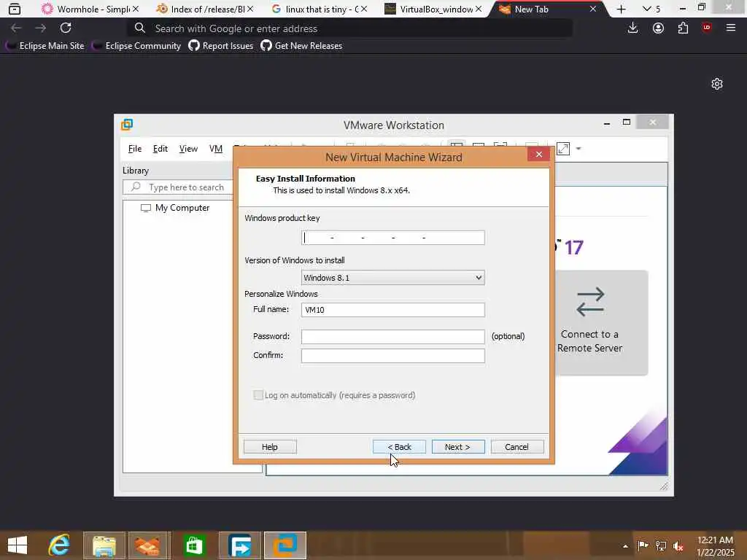
Task: Go forward with the browser forward arrow
Action: 41,28
